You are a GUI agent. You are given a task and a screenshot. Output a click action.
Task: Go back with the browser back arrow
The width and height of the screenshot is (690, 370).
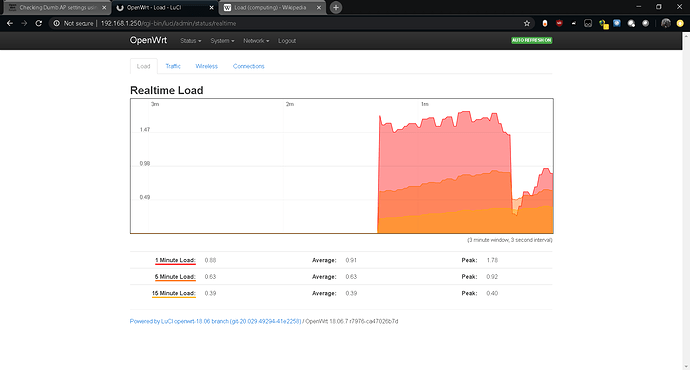point(10,23)
